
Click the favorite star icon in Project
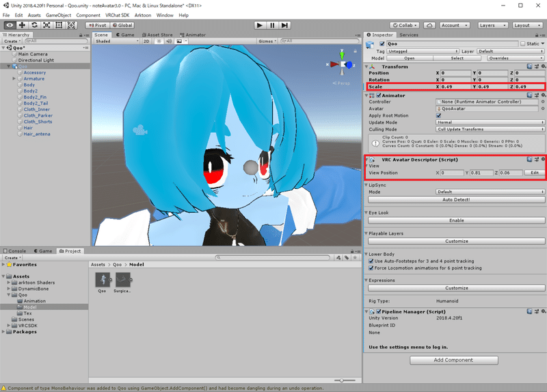pos(355,258)
